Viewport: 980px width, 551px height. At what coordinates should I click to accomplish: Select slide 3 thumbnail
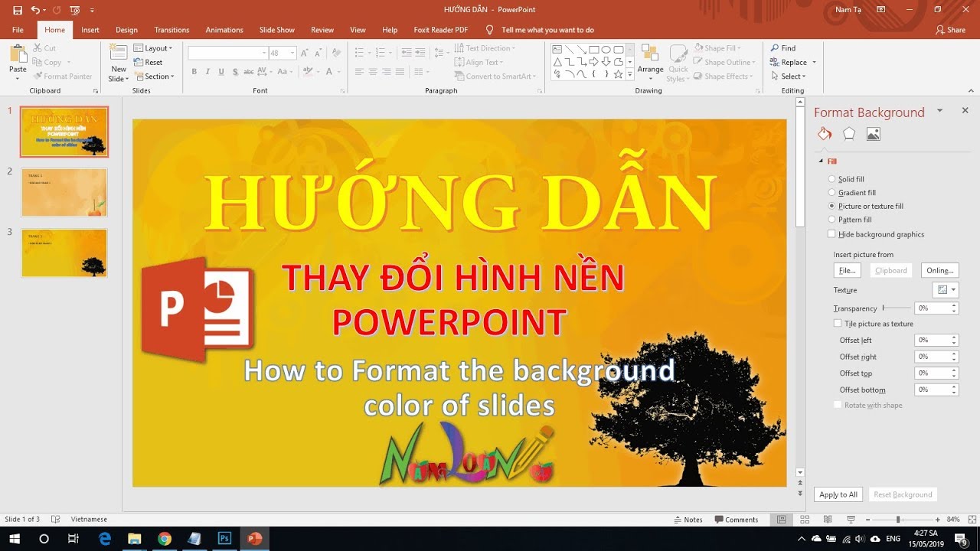click(64, 253)
